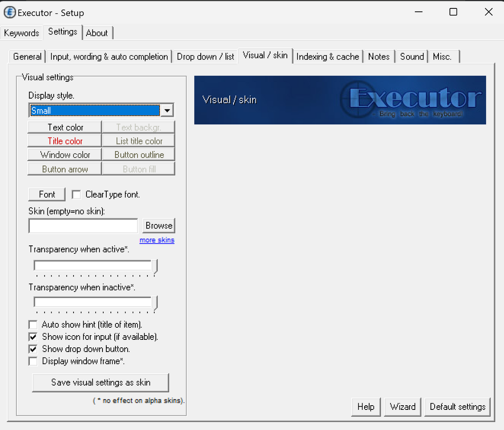Viewport: 504px width, 430px height.
Task: Open the Sound tab
Action: click(x=412, y=57)
